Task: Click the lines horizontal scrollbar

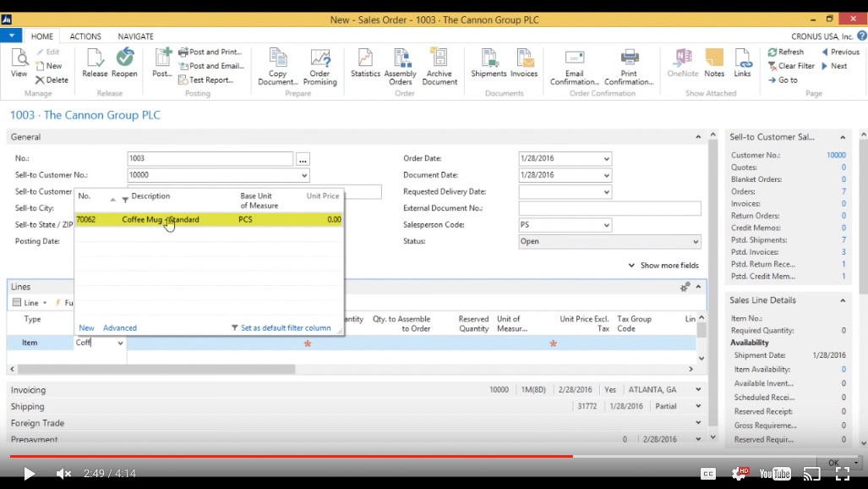Action: pyautogui.click(x=156, y=369)
